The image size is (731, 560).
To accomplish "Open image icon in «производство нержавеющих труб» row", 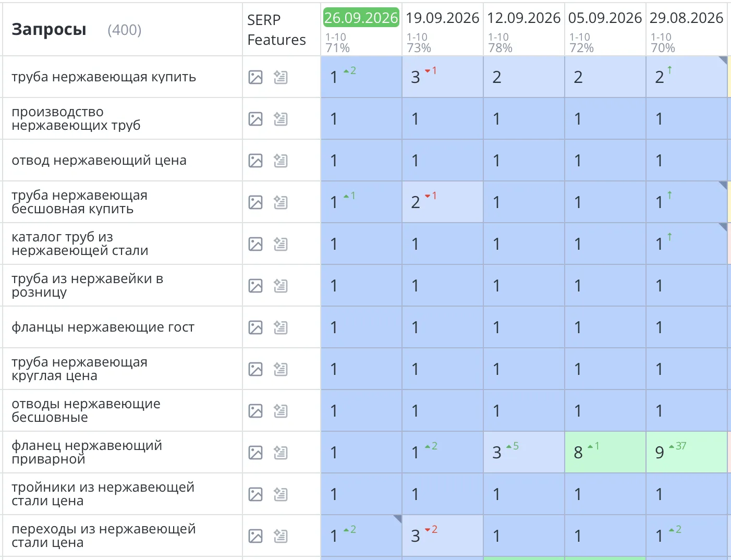I will click(x=255, y=119).
